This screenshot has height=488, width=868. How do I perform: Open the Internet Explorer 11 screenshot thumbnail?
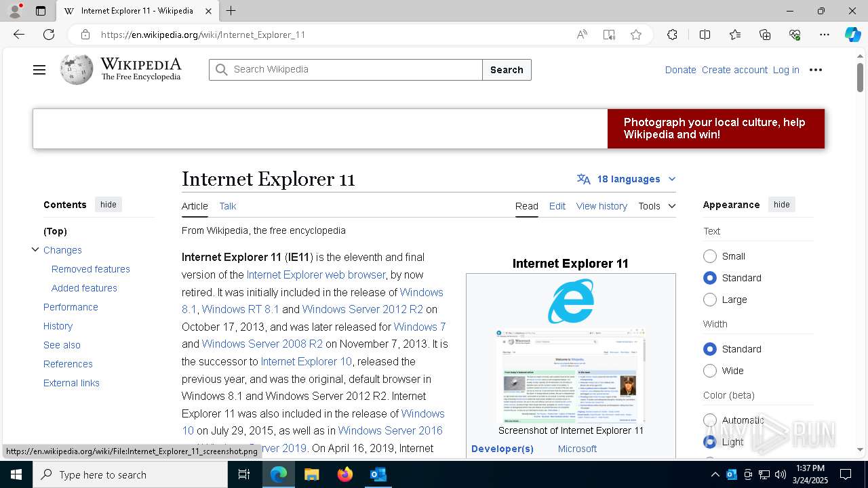click(x=571, y=376)
